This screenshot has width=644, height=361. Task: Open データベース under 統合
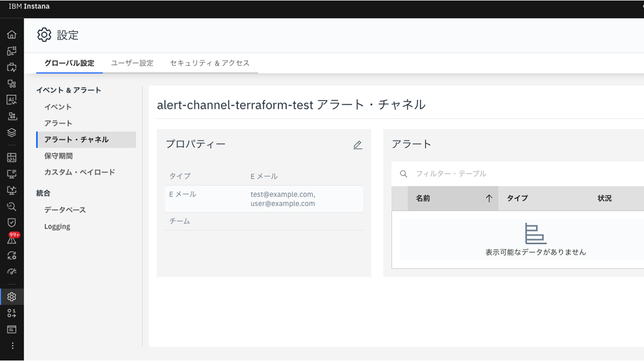(x=65, y=210)
